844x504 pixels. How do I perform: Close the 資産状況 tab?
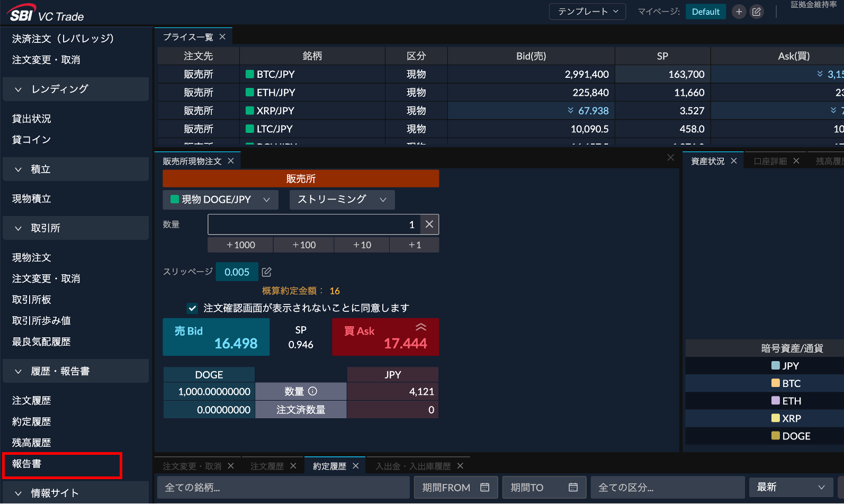coord(734,161)
